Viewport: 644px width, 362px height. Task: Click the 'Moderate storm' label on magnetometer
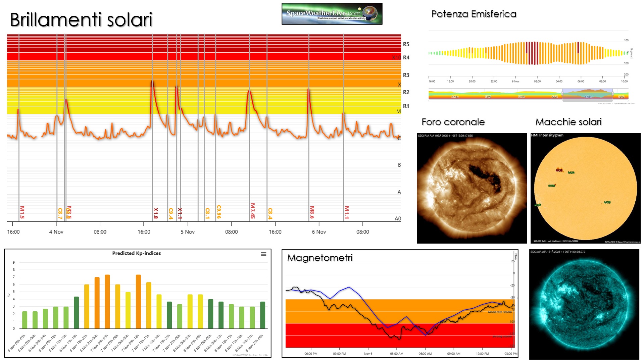coord(500,312)
